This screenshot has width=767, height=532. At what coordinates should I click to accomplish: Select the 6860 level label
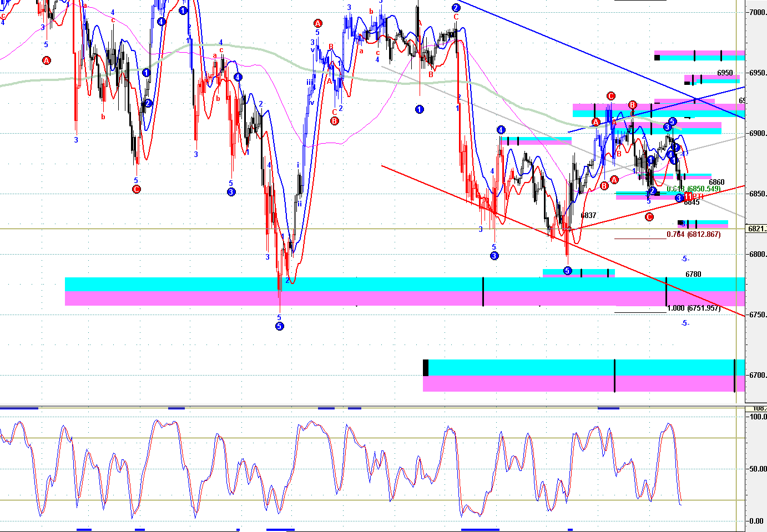(x=716, y=182)
